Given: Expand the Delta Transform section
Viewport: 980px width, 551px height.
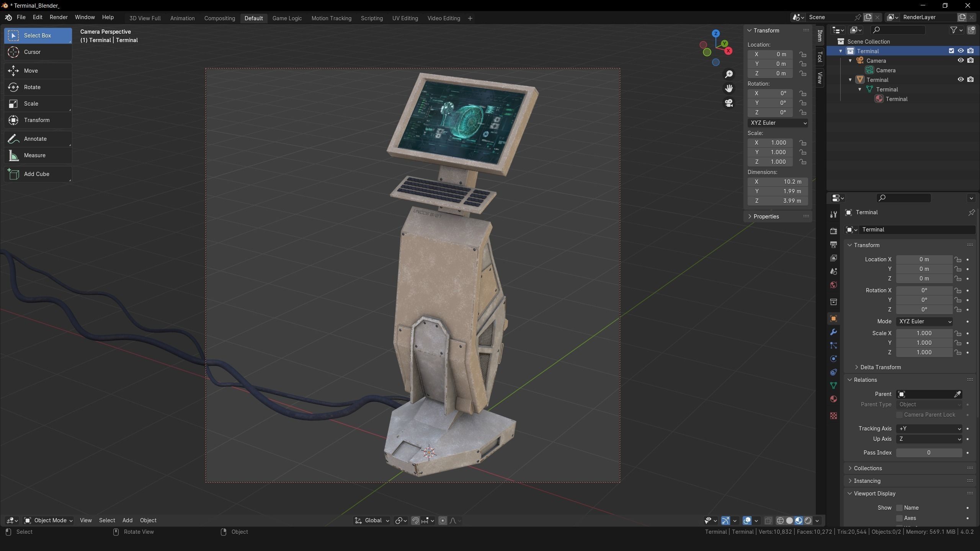Looking at the screenshot, I should [880, 367].
